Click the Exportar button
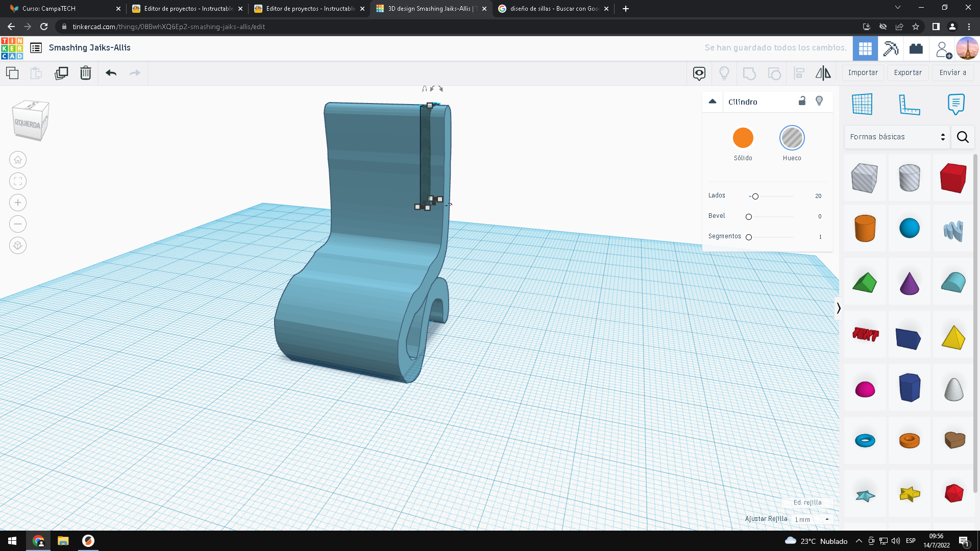Image resolution: width=980 pixels, height=551 pixels. coord(908,72)
